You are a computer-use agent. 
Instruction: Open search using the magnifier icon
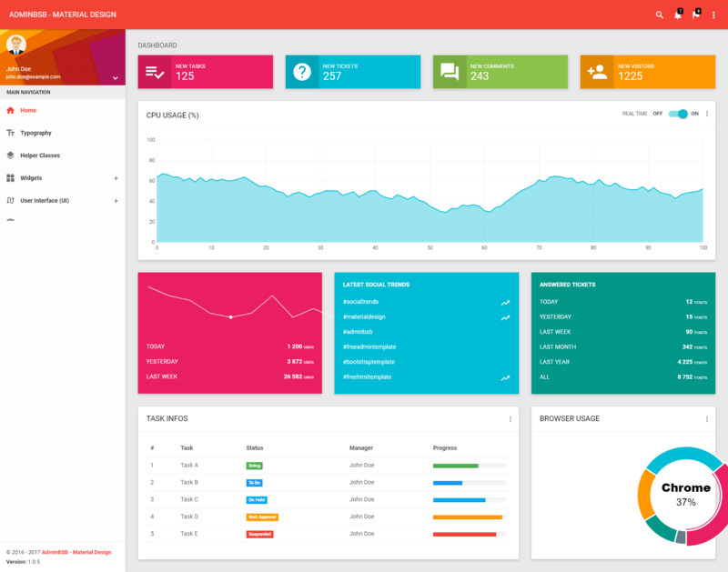tap(660, 15)
